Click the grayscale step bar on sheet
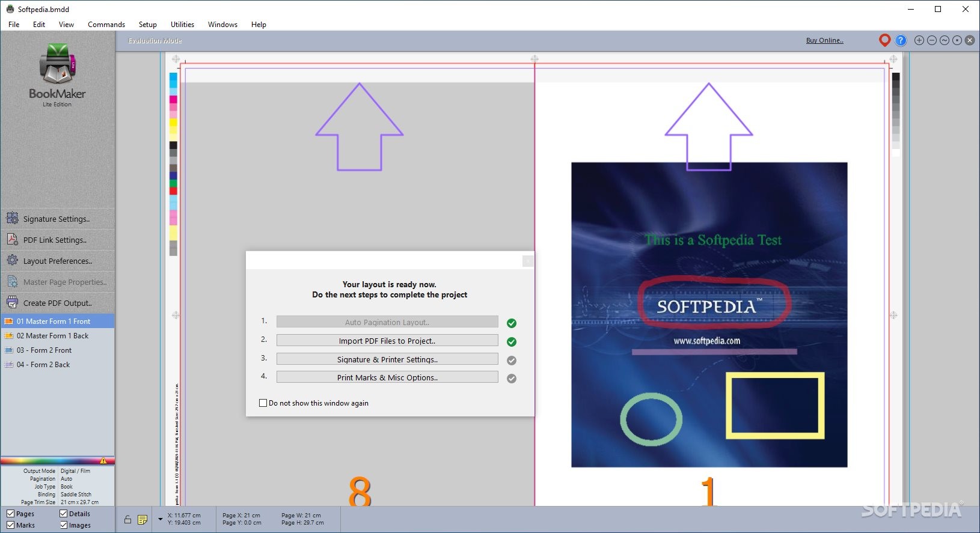 click(x=896, y=114)
